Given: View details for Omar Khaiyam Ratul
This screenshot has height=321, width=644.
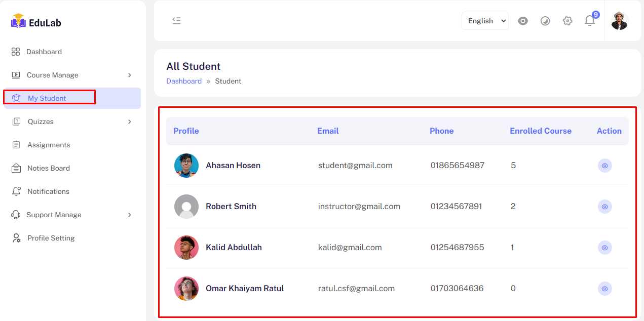Looking at the screenshot, I should 604,289.
